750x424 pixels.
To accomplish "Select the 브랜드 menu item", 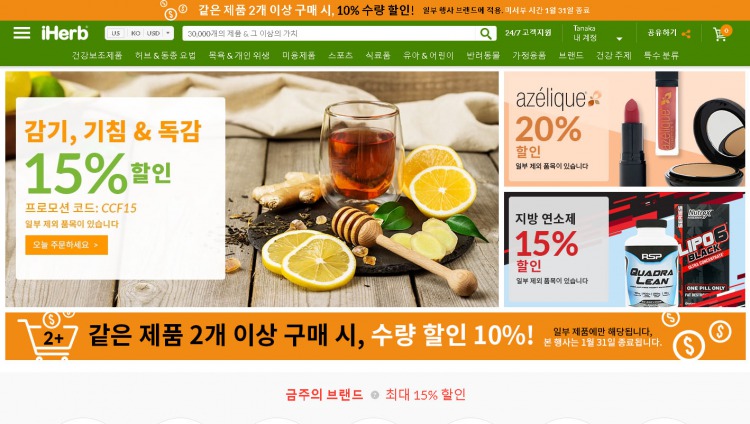I will [571, 56].
